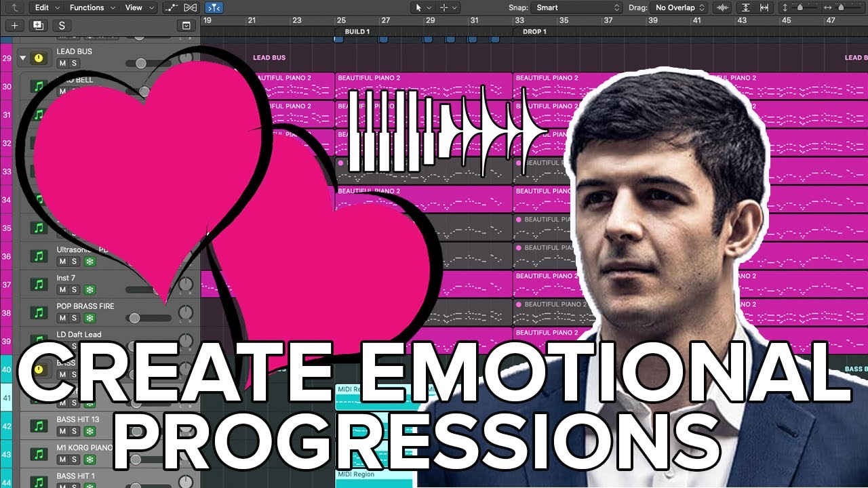Collapse the LEAD BUS track stack
The height and width of the screenshot is (488, 868).
click(x=22, y=58)
